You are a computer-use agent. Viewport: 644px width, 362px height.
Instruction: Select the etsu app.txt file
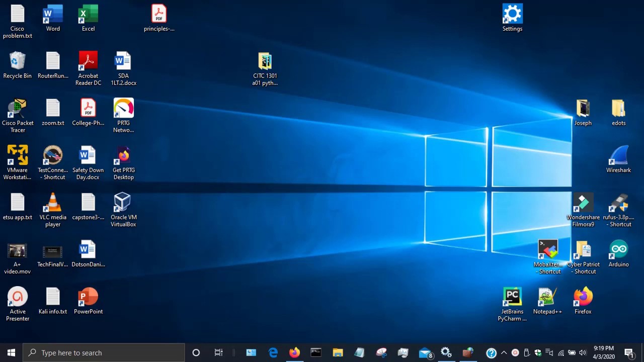coord(18,207)
